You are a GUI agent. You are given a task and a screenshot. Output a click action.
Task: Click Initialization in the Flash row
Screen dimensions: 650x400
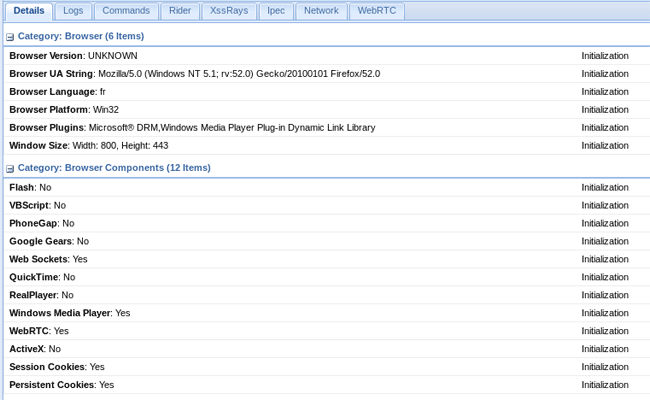605,187
